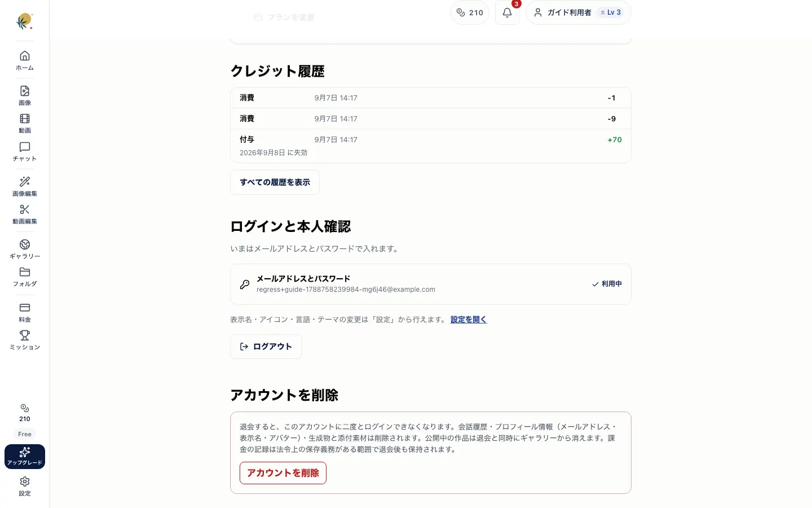Click the app logo in sidebar
Image resolution: width=812 pixels, height=508 pixels.
tap(24, 21)
